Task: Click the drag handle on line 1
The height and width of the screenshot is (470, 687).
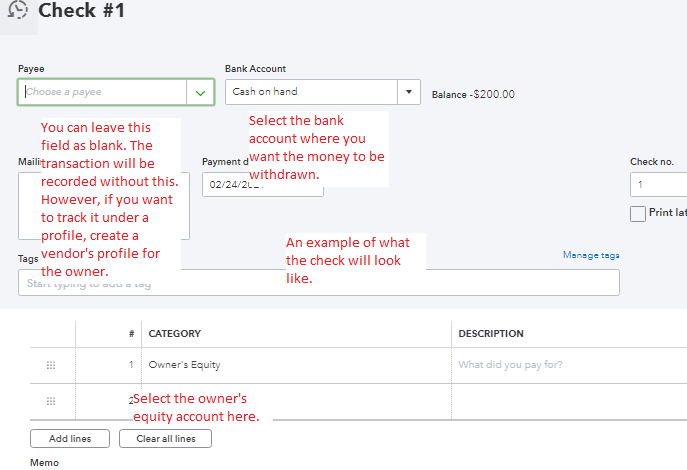Action: tap(51, 365)
